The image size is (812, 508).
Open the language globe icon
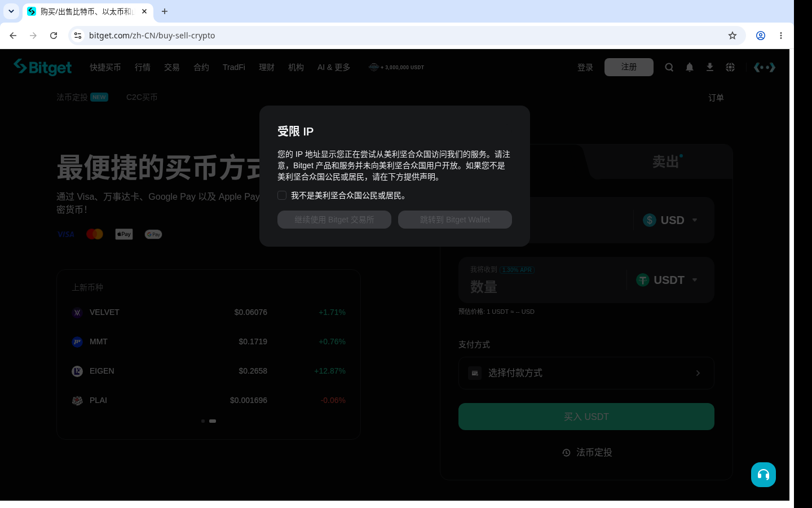[x=730, y=67]
